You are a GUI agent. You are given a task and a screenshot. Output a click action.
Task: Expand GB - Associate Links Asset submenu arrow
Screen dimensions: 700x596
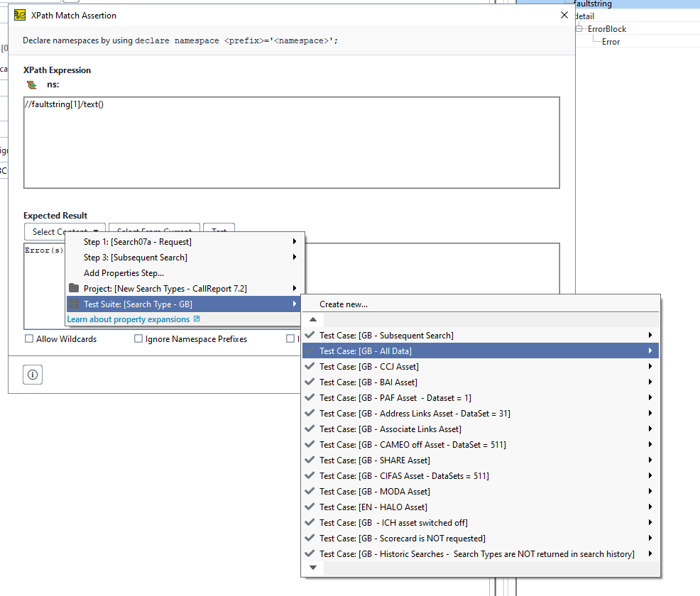(x=650, y=429)
